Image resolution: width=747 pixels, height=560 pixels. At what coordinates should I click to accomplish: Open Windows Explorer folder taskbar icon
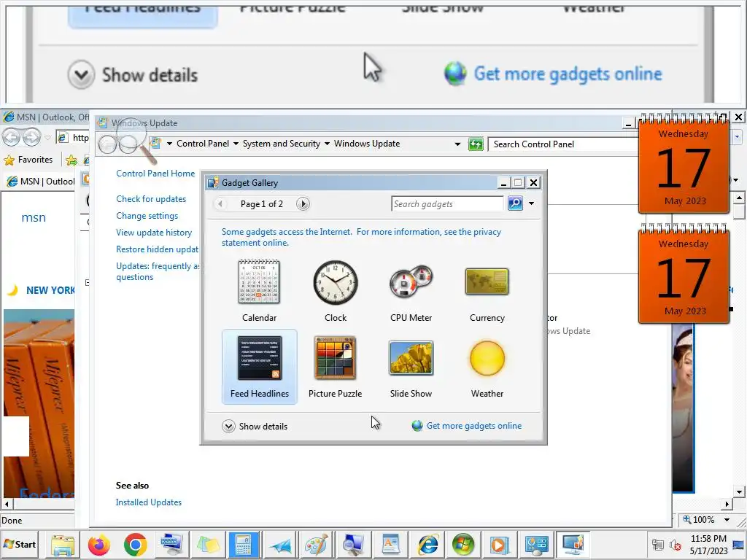point(63,544)
